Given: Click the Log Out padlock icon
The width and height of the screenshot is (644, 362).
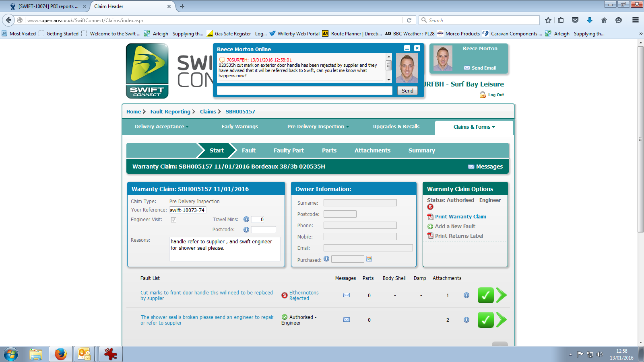Looking at the screenshot, I should point(483,95).
